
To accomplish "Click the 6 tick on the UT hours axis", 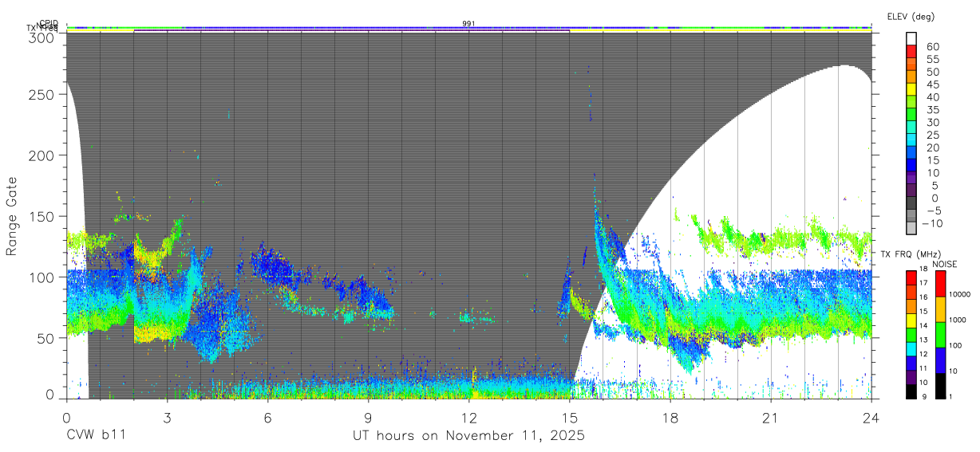I will coord(267,417).
